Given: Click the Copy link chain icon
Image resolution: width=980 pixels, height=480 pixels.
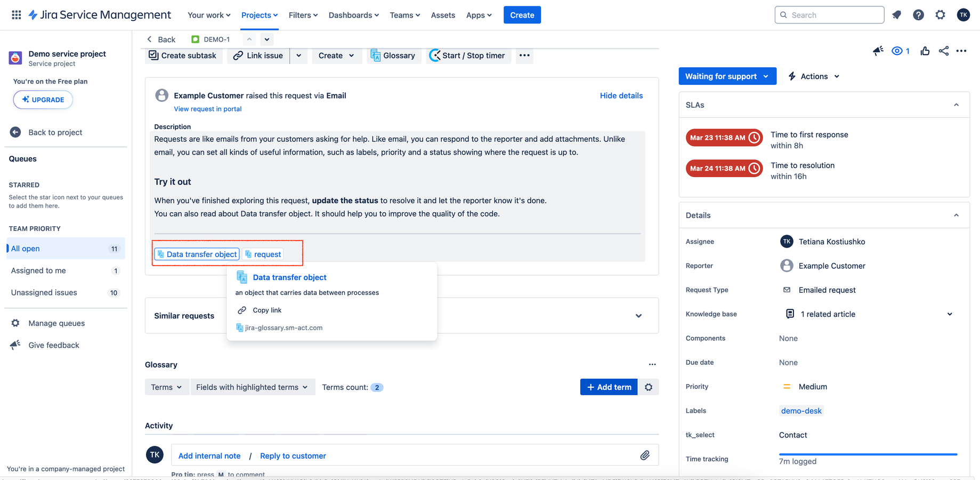Looking at the screenshot, I should pos(242,310).
